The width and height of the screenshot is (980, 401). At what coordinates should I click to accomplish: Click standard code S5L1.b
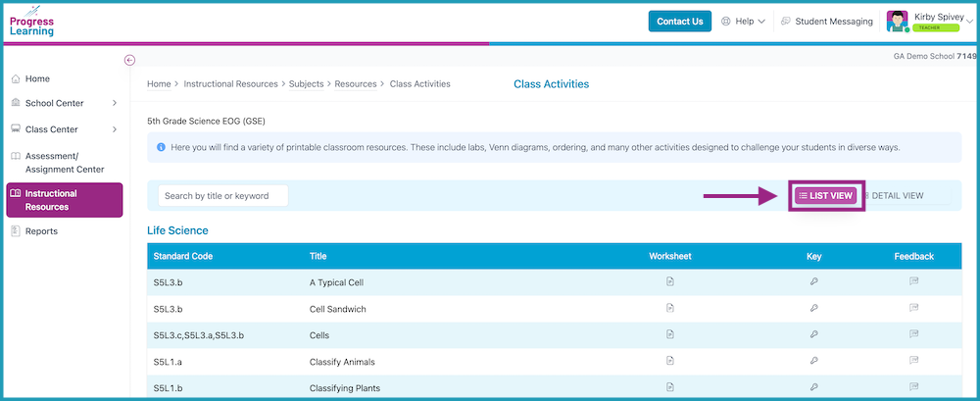click(168, 388)
